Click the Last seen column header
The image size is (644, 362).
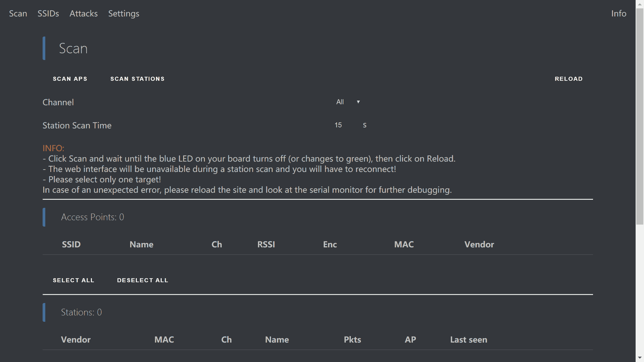pos(469,340)
